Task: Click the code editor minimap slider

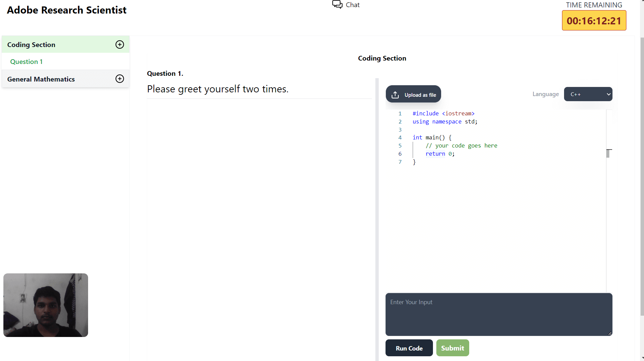Action: [x=608, y=153]
